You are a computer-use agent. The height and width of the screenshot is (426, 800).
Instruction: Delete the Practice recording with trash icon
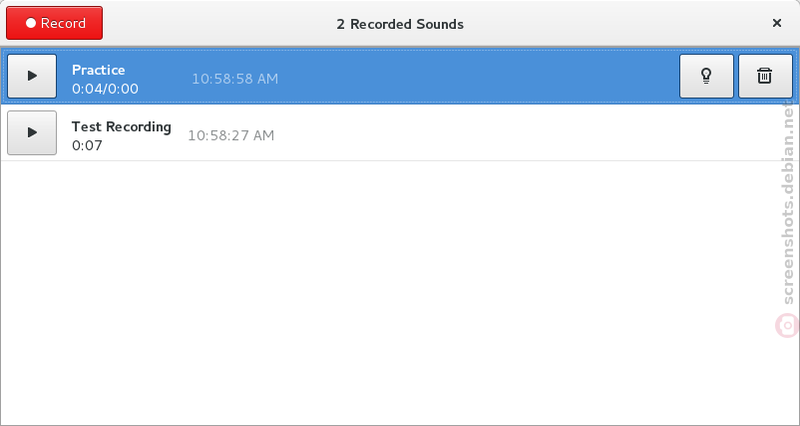(765, 76)
